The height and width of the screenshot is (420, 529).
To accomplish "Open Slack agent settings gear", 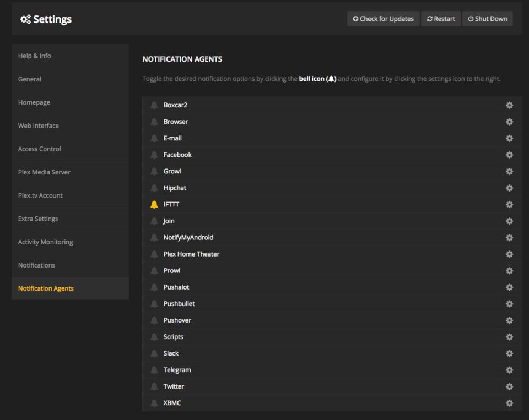I will click(509, 353).
